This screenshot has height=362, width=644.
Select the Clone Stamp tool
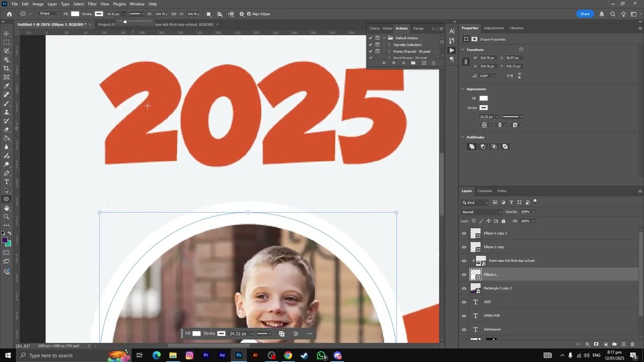tap(7, 112)
